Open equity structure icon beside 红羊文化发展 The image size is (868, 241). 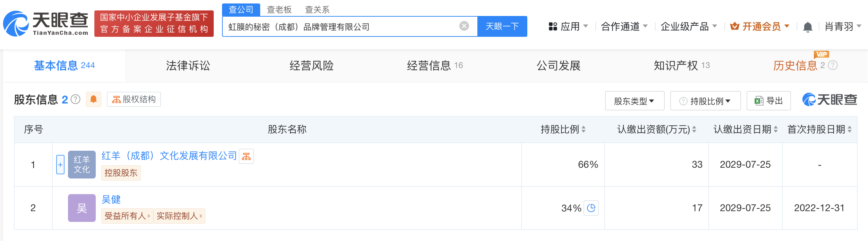coord(246,156)
